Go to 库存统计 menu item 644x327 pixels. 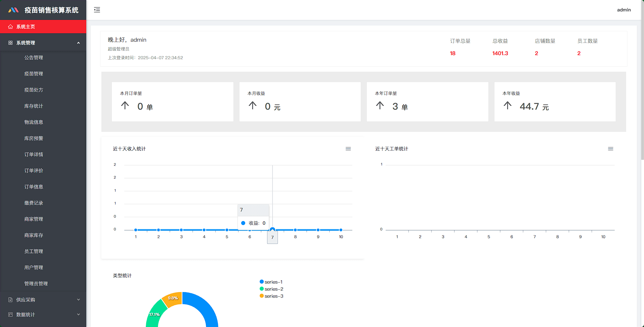point(34,106)
